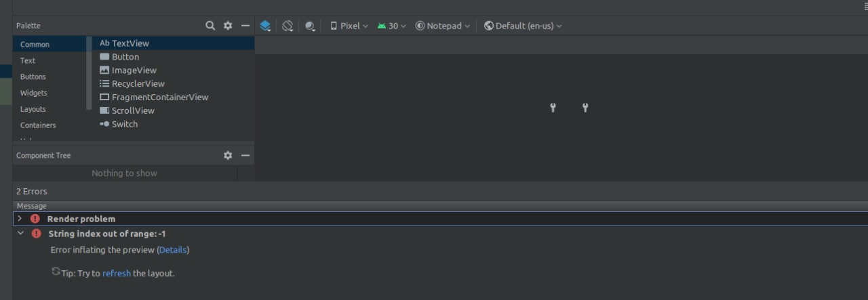Click the String index error icon
868x300 pixels.
click(36, 234)
